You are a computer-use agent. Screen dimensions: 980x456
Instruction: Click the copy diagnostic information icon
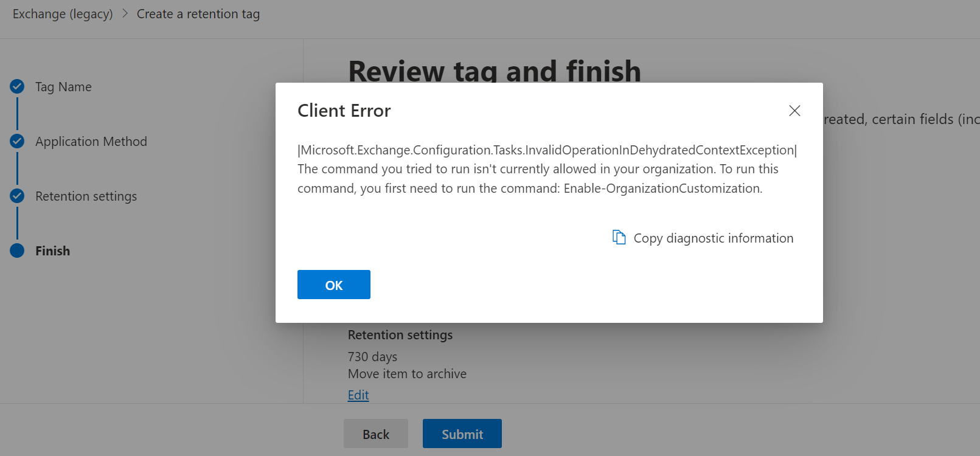point(619,237)
